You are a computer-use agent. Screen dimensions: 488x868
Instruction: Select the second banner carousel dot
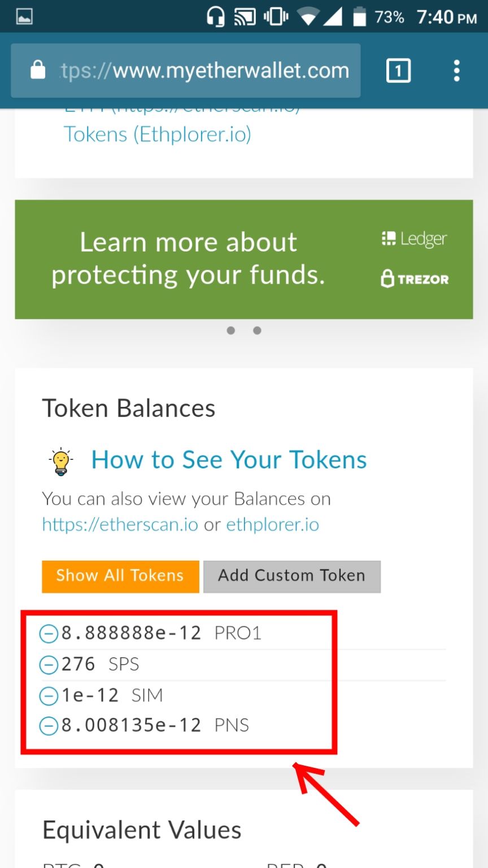257,331
